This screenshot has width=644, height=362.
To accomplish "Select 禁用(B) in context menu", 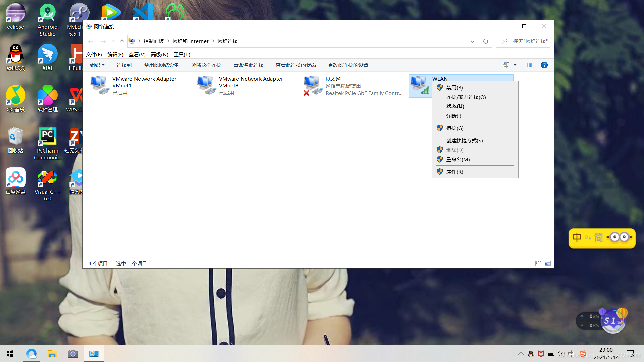I will click(x=454, y=87).
